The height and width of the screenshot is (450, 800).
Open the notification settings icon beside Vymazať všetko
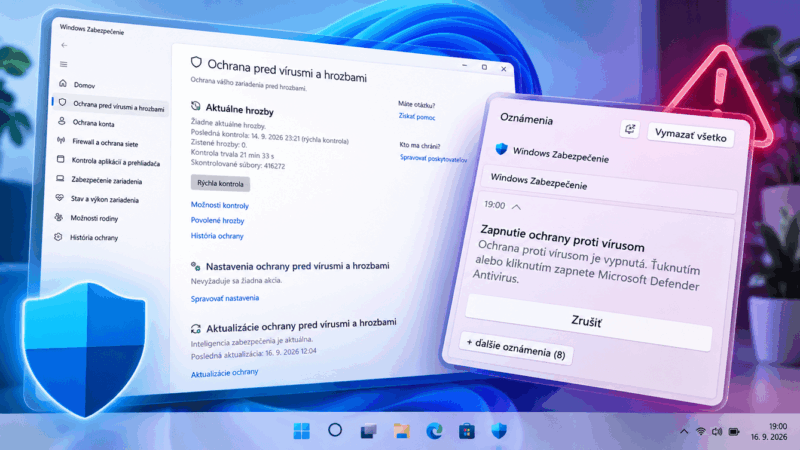630,129
